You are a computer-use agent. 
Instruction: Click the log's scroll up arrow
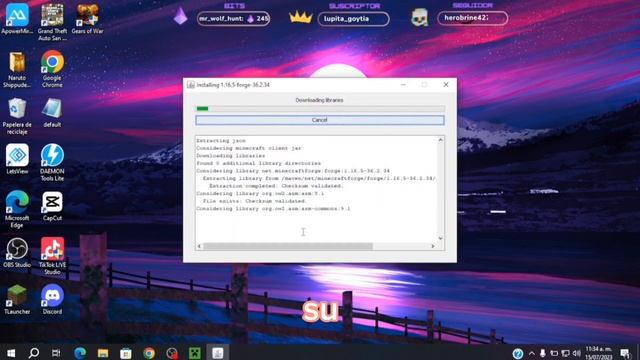(440, 140)
